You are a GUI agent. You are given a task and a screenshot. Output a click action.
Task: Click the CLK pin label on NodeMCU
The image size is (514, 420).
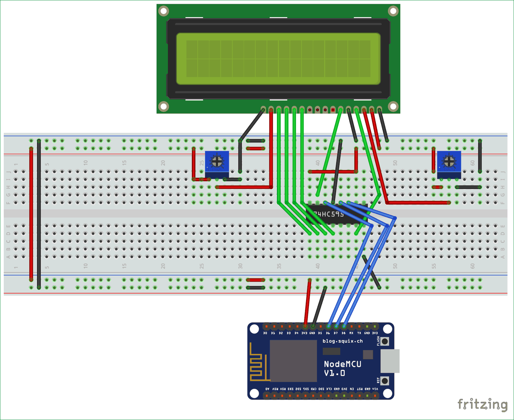(329, 389)
